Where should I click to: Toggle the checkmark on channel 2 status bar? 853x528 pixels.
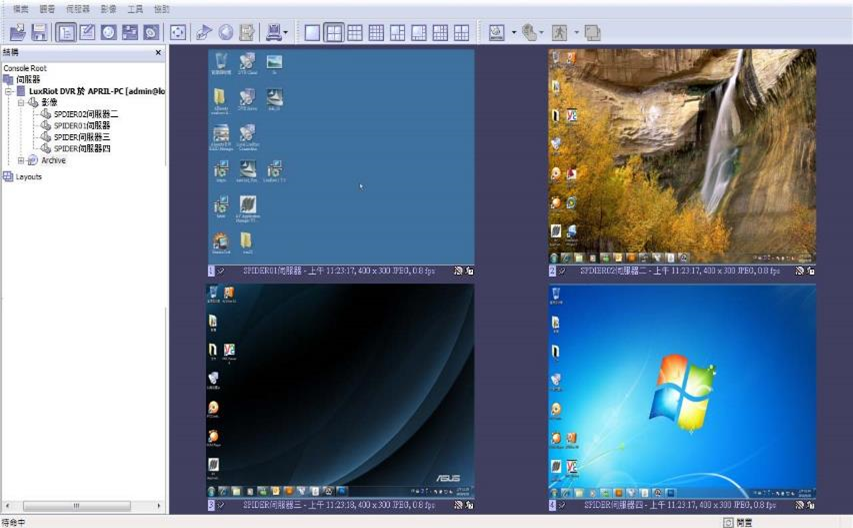[x=562, y=270]
